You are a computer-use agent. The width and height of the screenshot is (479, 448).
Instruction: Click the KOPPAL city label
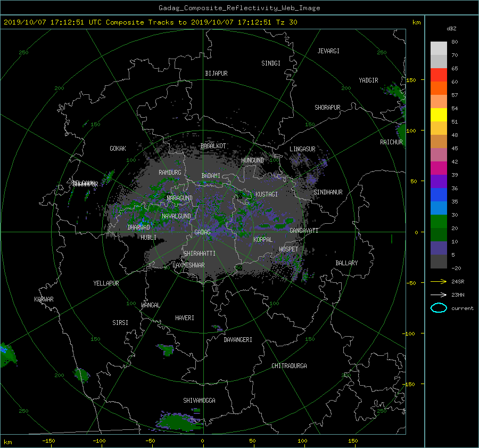tap(263, 240)
